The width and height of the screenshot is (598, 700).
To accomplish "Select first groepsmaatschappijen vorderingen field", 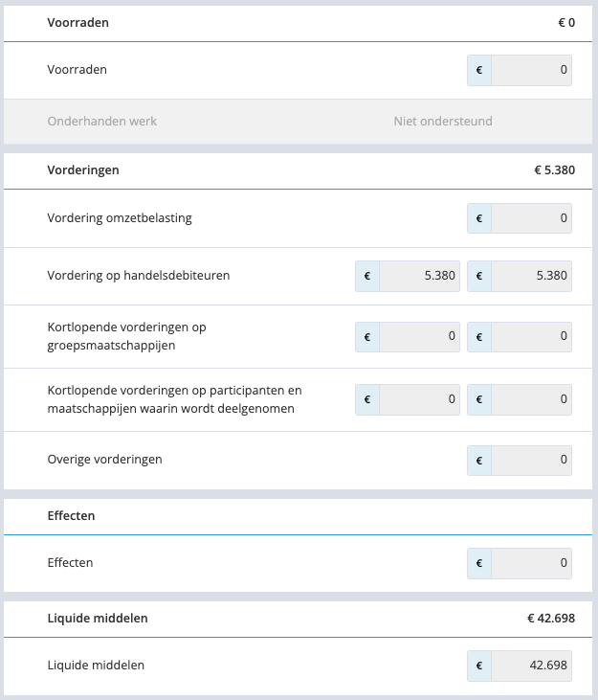I will pyautogui.click(x=419, y=337).
